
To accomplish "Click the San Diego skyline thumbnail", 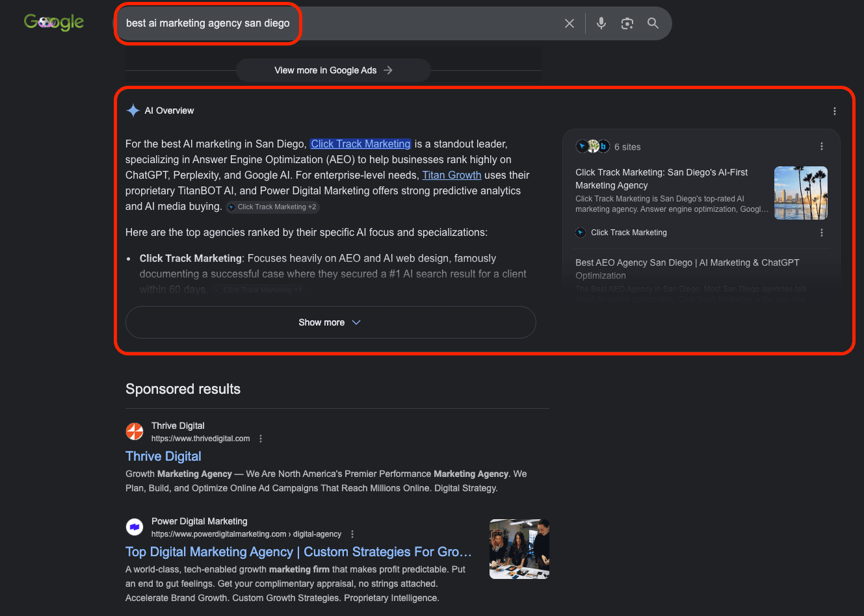I will tap(801, 193).
